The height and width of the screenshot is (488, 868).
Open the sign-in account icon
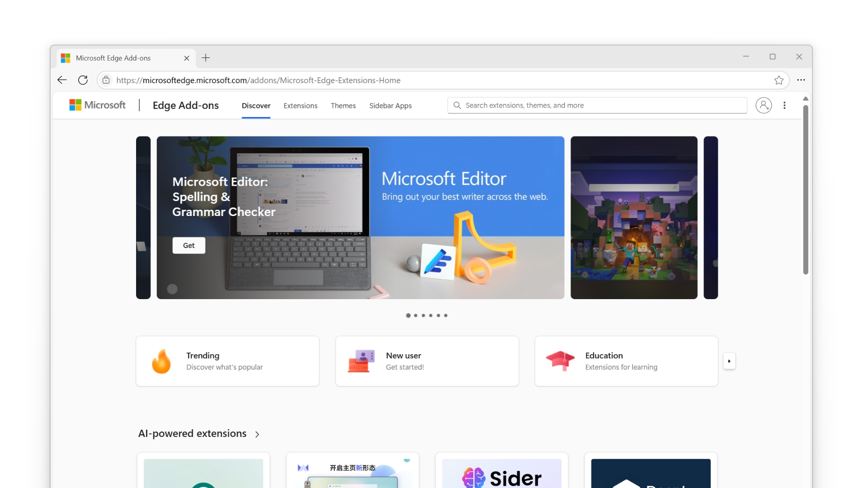764,105
